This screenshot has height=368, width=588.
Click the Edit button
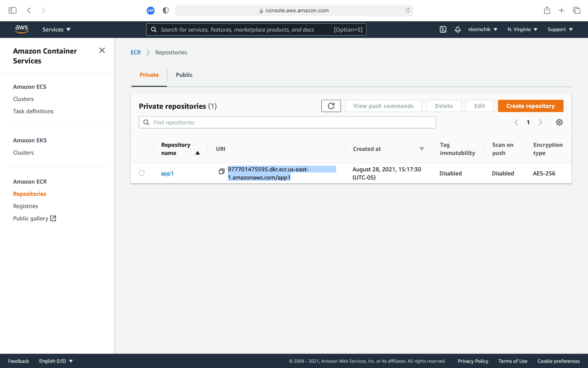point(479,106)
